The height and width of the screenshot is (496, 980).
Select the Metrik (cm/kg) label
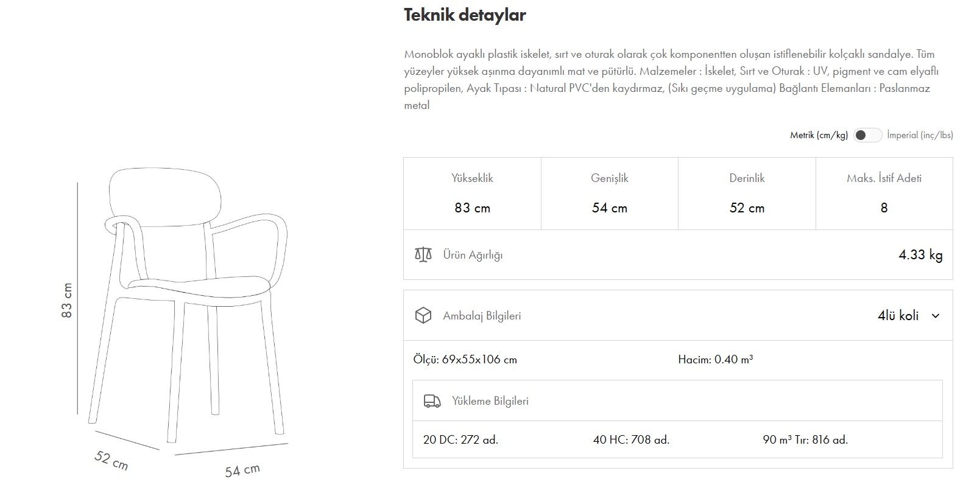[x=819, y=135]
